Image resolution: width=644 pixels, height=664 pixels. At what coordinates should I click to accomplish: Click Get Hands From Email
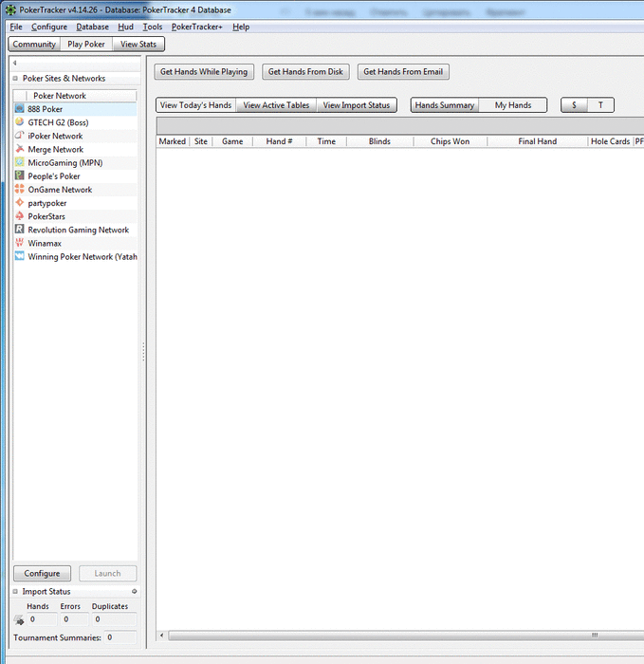pyautogui.click(x=403, y=71)
